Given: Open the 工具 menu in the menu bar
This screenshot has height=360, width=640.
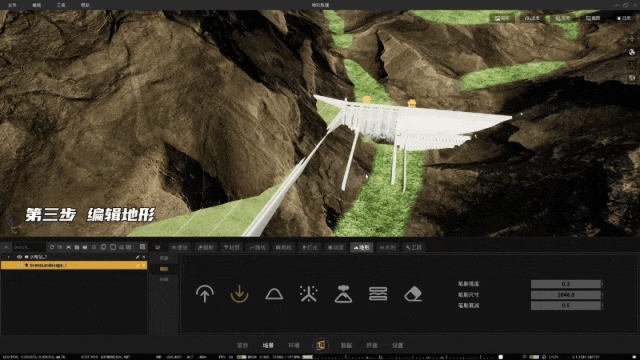Looking at the screenshot, I should click(61, 5).
